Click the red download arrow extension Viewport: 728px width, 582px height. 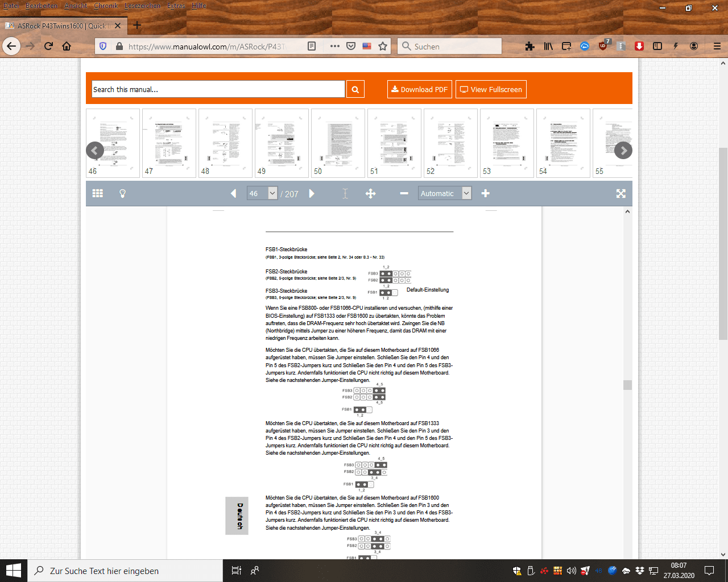point(639,46)
